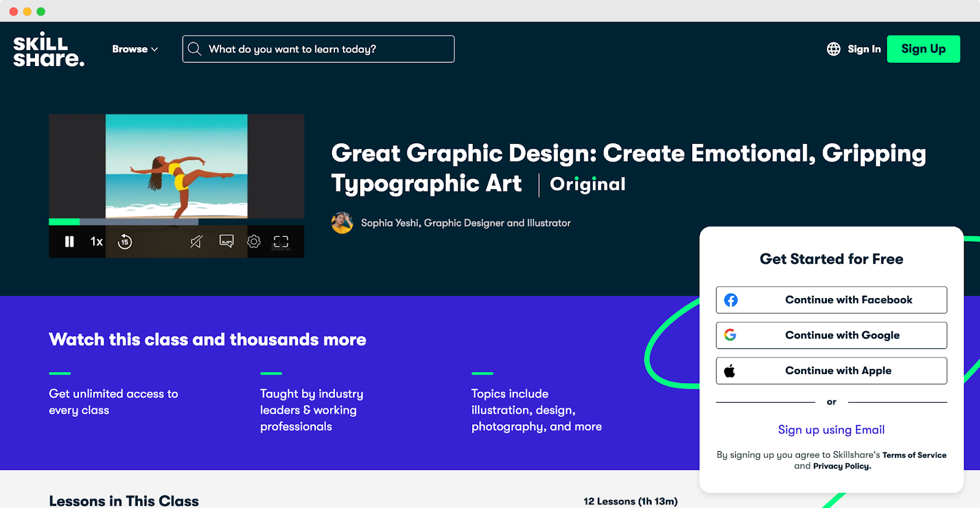Click the video preview thumbnail
The width and height of the screenshot is (980, 508).
point(176,166)
